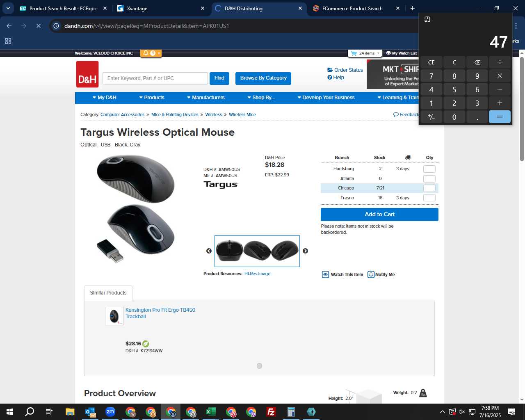Open the Chrome apps grid shortcut
This screenshot has height=420, width=525.
tap(8, 41)
